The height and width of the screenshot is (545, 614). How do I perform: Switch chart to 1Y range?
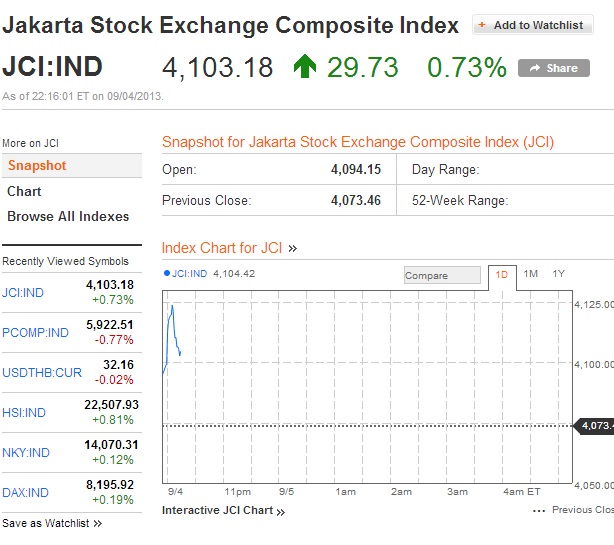(x=558, y=274)
